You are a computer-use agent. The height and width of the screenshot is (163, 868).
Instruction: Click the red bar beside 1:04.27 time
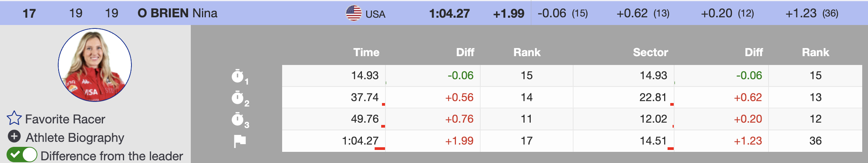click(x=380, y=148)
